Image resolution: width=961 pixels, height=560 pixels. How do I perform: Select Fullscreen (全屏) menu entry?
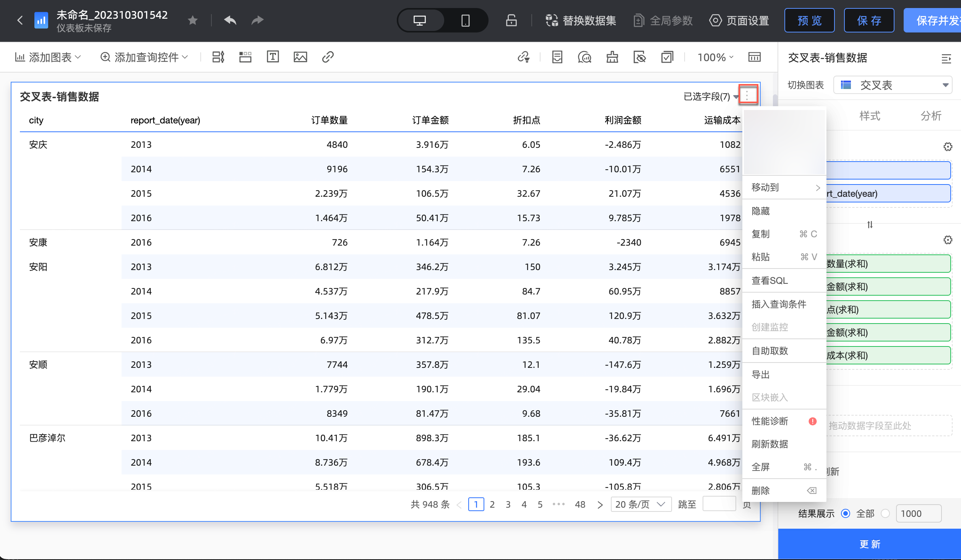point(784,467)
